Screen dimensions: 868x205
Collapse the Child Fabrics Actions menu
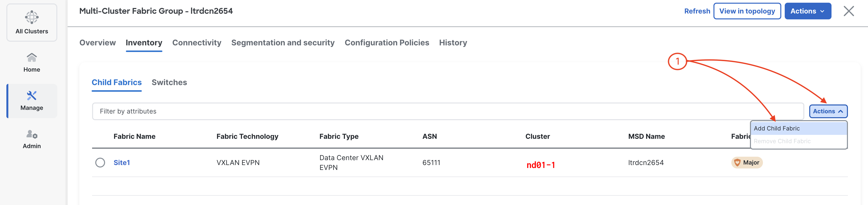(828, 111)
